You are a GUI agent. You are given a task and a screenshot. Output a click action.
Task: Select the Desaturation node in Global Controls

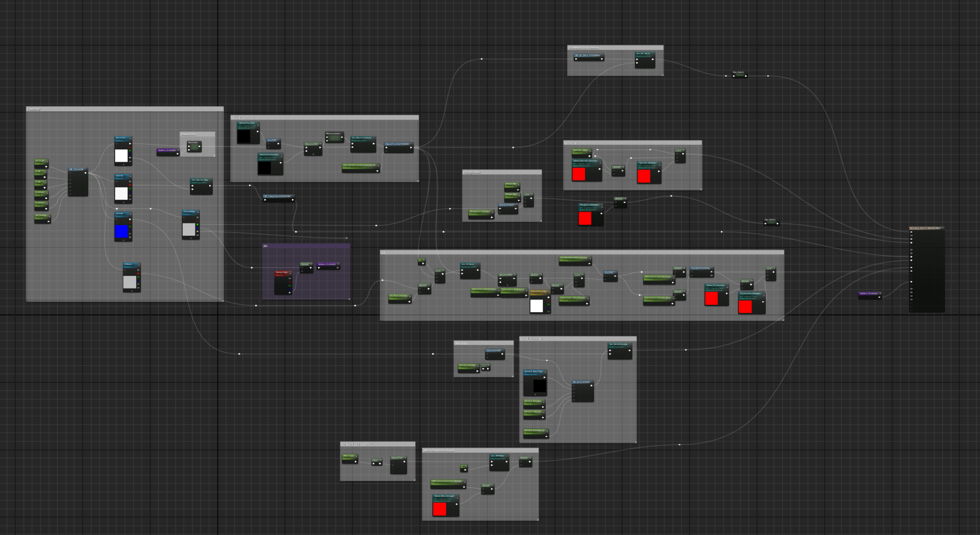(x=312, y=145)
